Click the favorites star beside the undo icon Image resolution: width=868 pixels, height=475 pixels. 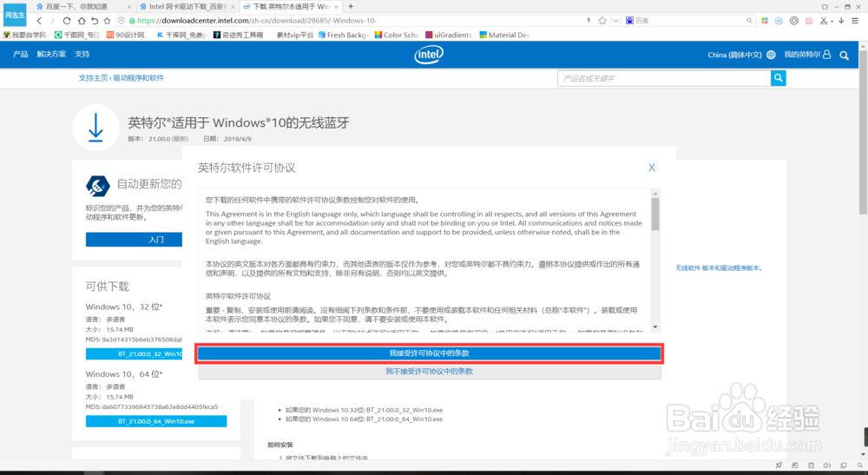point(108,21)
